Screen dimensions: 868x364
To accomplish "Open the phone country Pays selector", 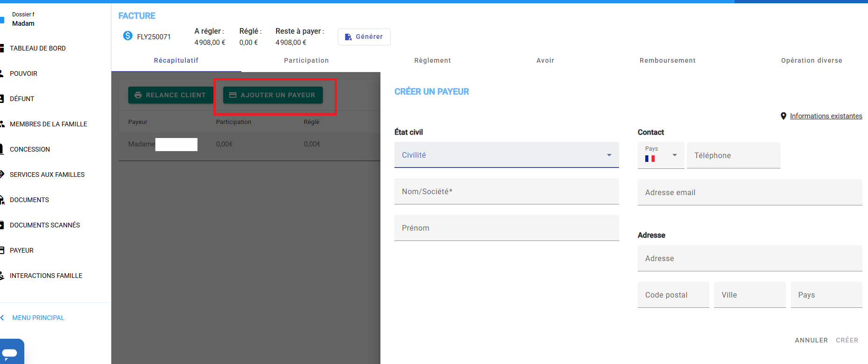I will pos(661,155).
